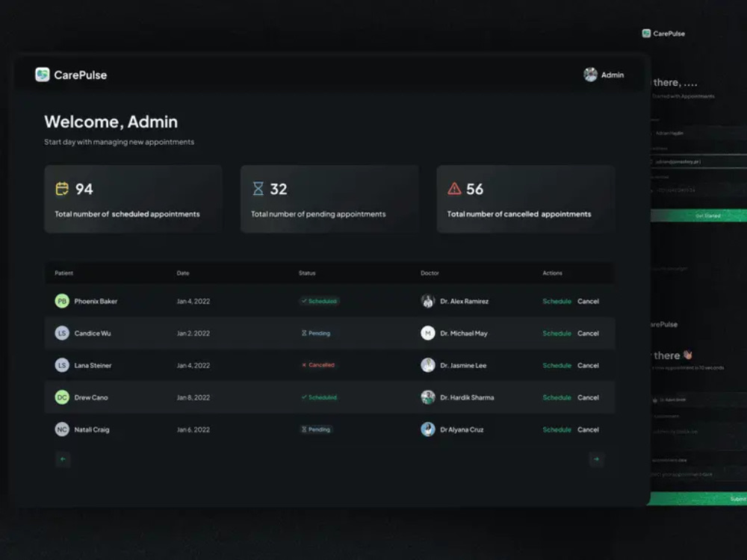Click the Phoenix Baker patient name
The image size is (747, 560).
[x=96, y=302]
